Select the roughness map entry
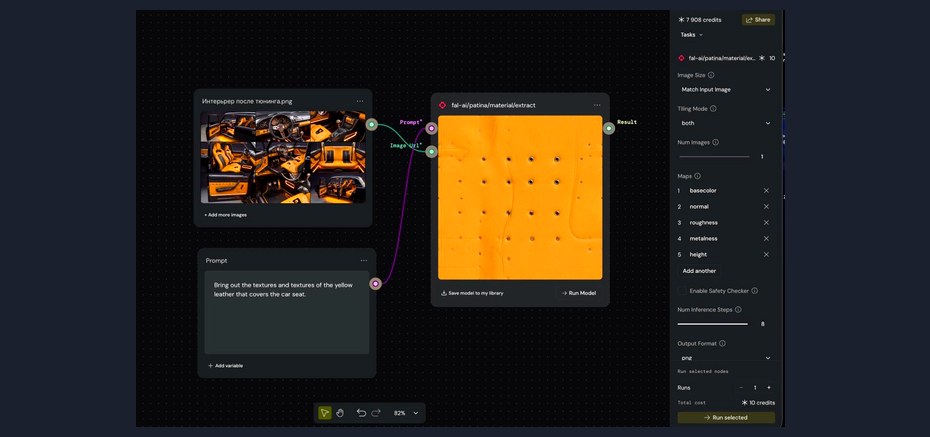Viewport: 930px width, 437px height. coord(703,222)
